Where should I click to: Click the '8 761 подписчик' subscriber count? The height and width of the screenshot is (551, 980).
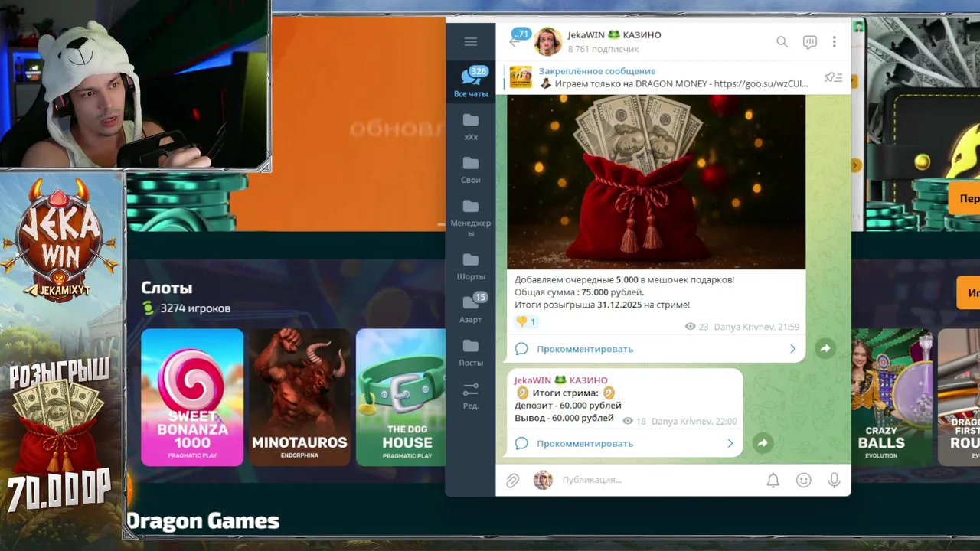pos(603,49)
